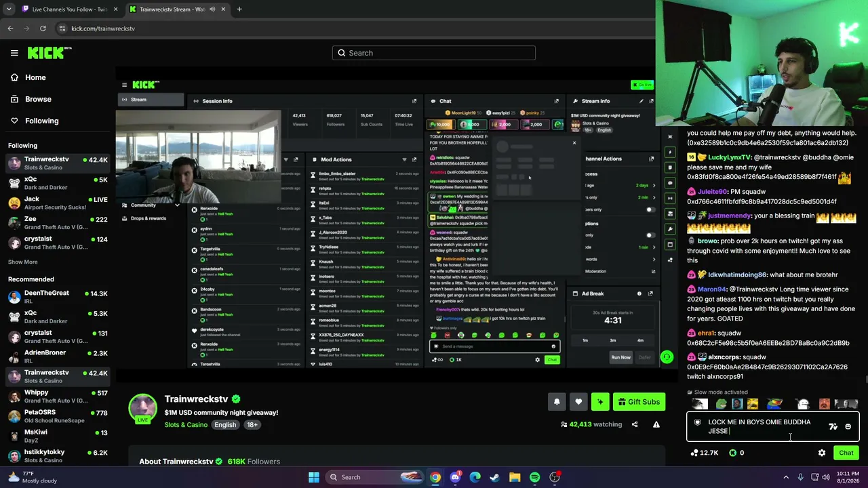Viewport: 868px width, 488px height.
Task: Open xQc channel under Following list
Action: [x=58, y=183]
